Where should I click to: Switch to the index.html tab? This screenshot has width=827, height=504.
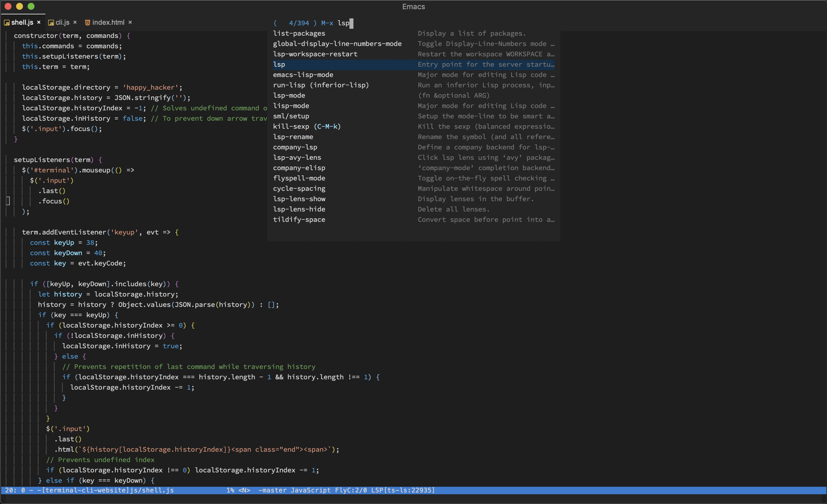coord(108,22)
